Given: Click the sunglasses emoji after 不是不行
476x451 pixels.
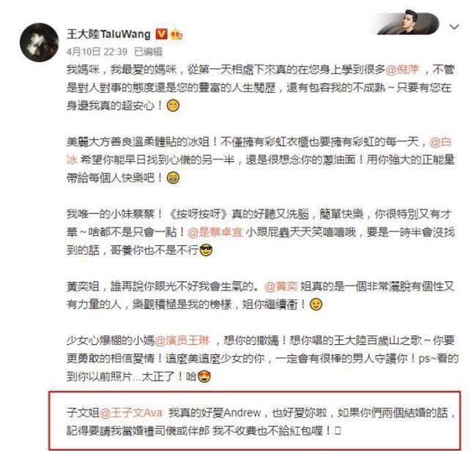Looking at the screenshot, I should point(206,250).
